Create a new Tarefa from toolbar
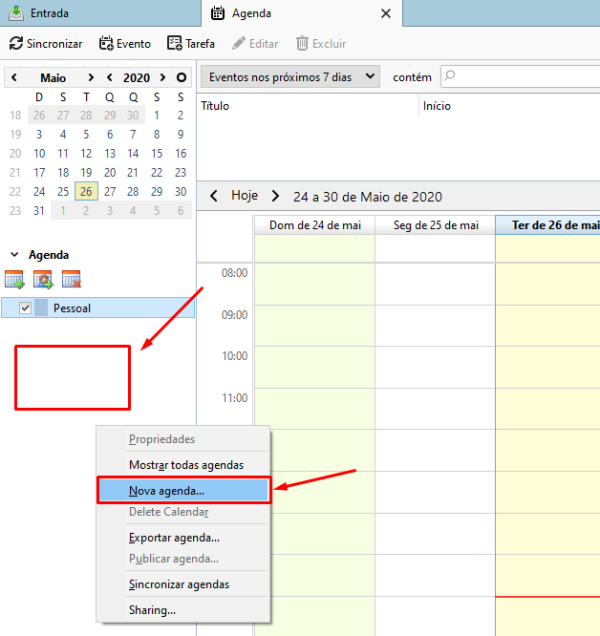The width and height of the screenshot is (600, 636). [192, 44]
